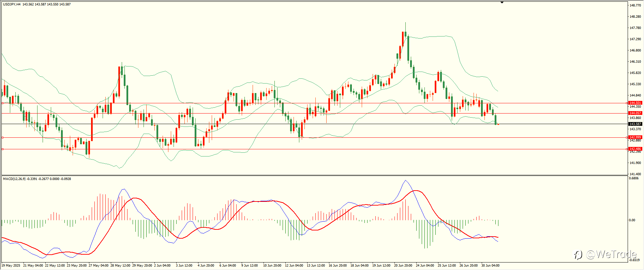Click the 146.800 price scale value

pos(635,50)
